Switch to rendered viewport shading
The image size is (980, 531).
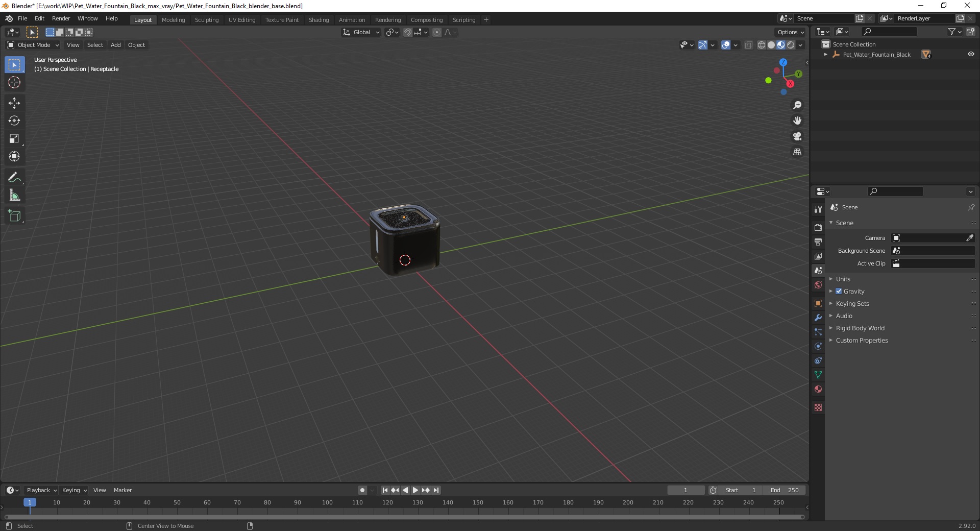tap(791, 45)
